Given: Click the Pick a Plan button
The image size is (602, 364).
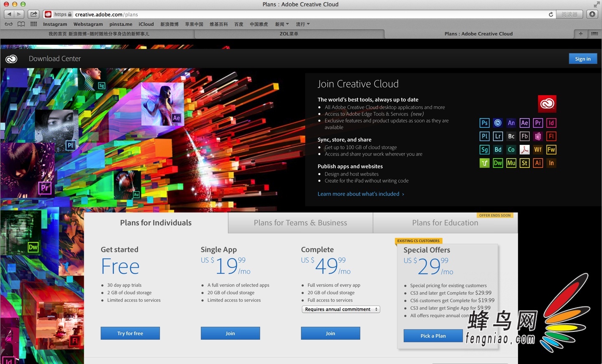Looking at the screenshot, I should tap(433, 336).
